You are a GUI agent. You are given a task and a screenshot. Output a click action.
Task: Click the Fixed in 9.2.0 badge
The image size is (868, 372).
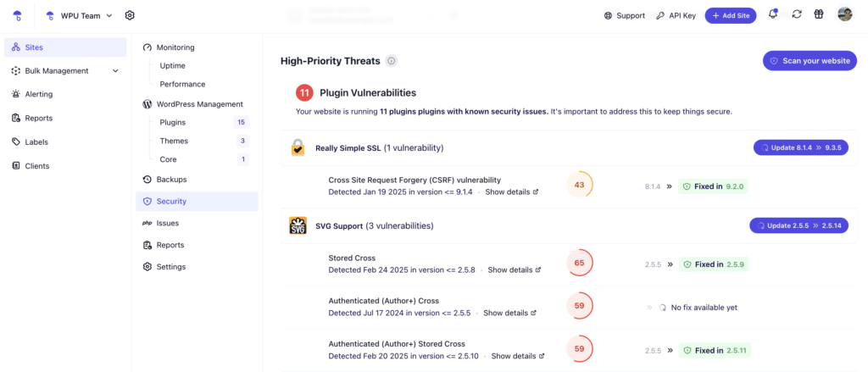713,186
